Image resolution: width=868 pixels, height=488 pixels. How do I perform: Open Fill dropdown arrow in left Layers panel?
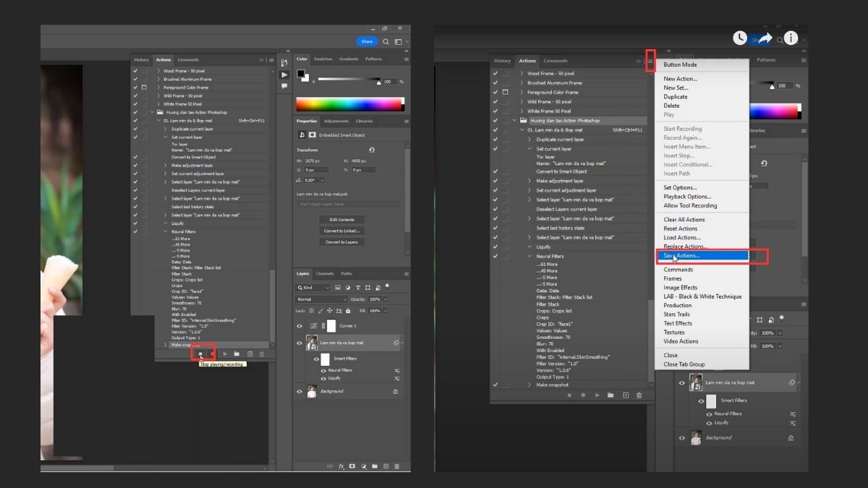coord(386,311)
